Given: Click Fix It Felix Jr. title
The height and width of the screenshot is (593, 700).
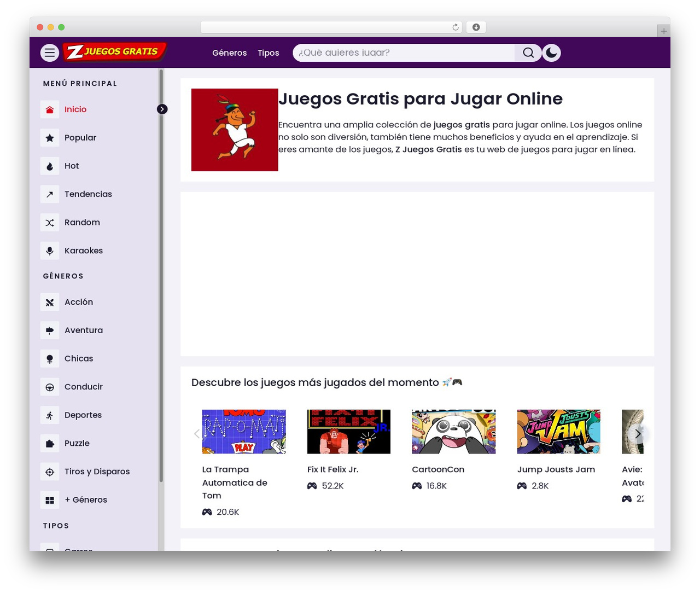Looking at the screenshot, I should click(333, 470).
